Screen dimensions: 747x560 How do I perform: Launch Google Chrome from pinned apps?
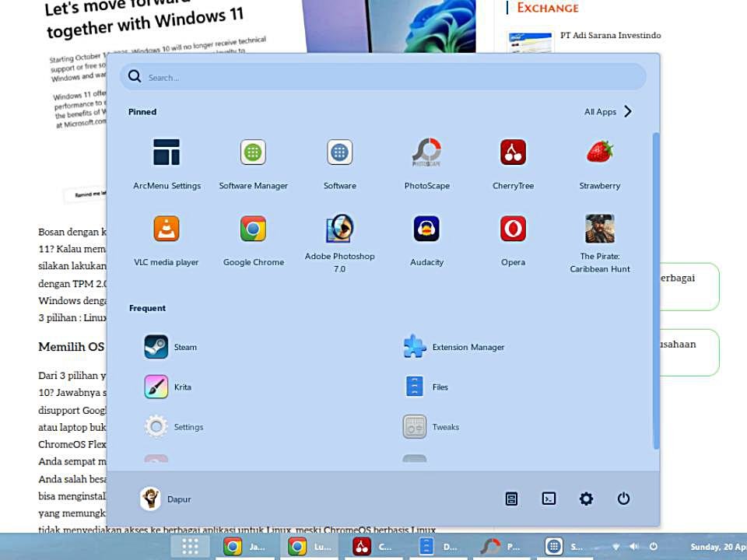click(x=254, y=242)
